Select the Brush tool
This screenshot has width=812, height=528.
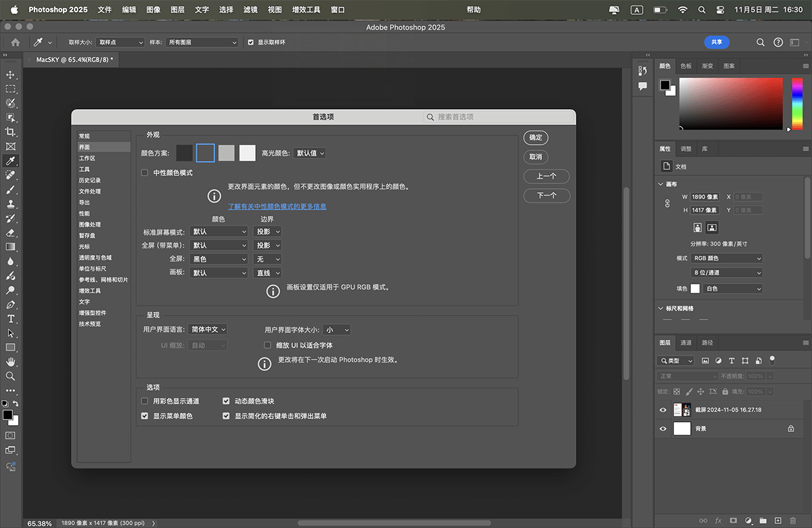[10, 190]
